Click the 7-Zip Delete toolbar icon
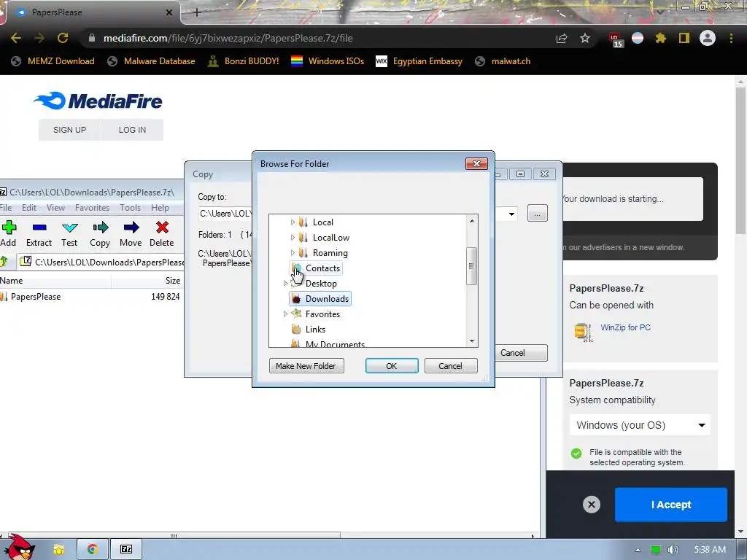 [162, 227]
